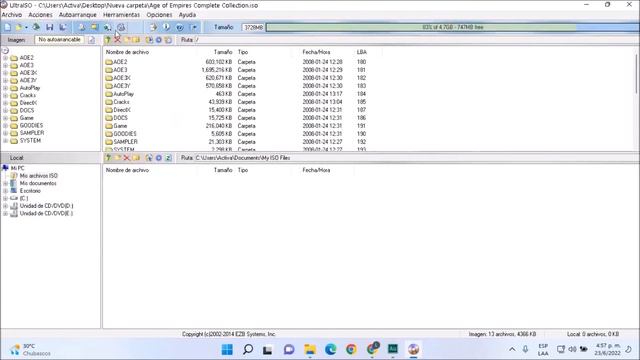The width and height of the screenshot is (640, 360).
Task: Click the red X delete icon in image toolbar
Action: click(x=118, y=40)
